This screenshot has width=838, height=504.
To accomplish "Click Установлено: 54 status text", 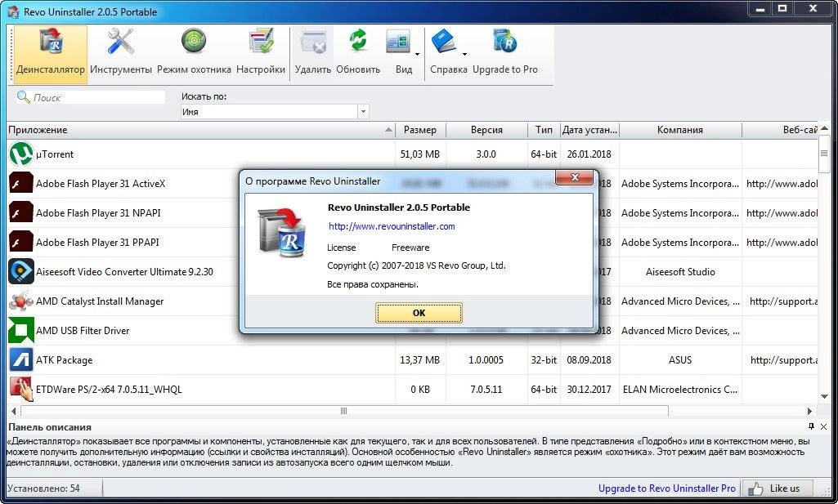I will 44,488.
